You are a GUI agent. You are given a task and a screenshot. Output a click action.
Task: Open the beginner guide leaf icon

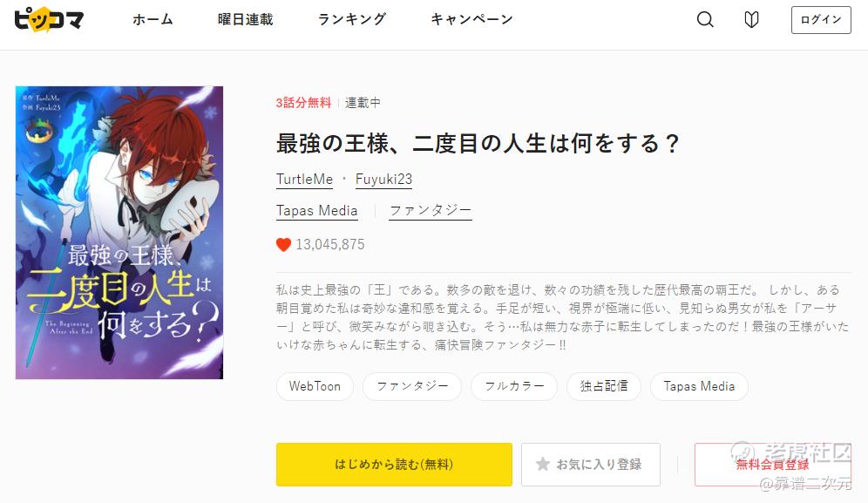point(751,19)
